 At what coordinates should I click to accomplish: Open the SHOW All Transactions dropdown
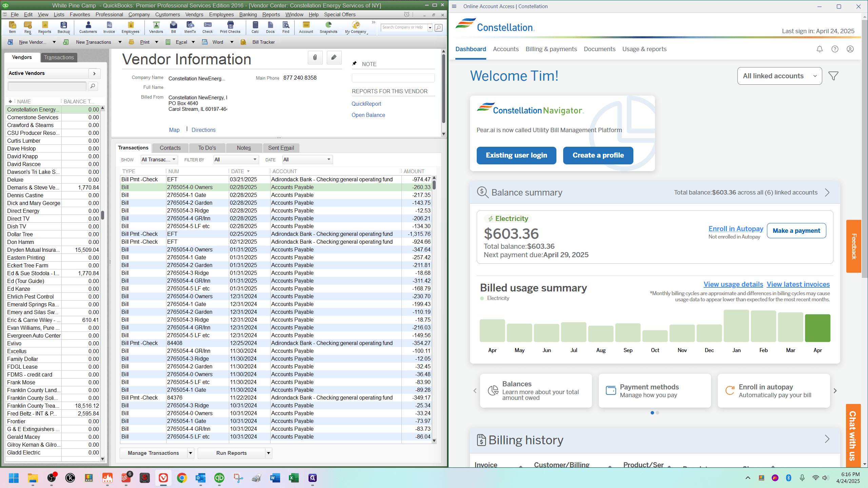tap(159, 160)
